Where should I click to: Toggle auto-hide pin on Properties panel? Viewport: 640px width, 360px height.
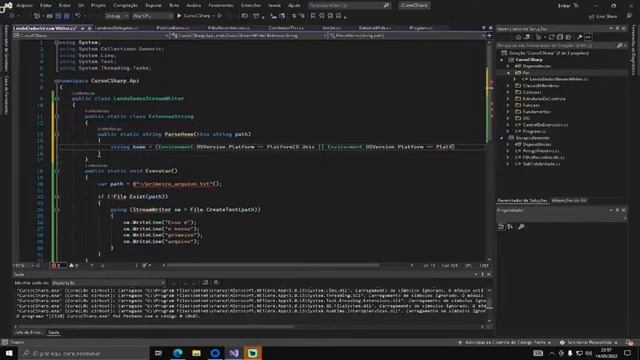point(617,210)
